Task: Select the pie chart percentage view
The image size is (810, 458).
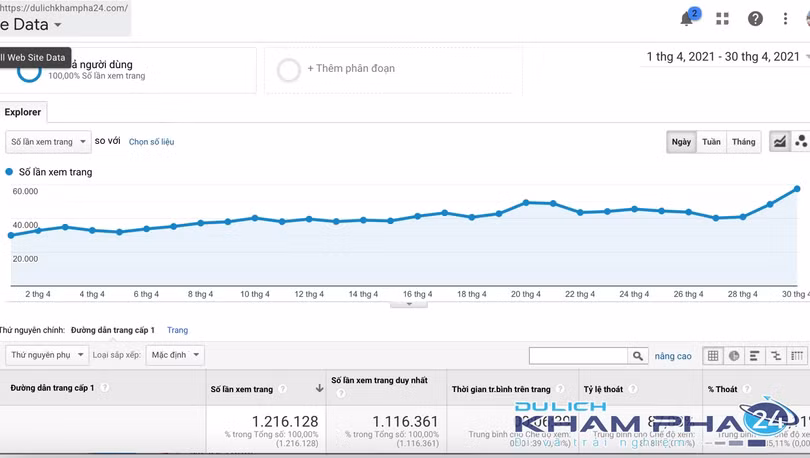Action: point(734,356)
